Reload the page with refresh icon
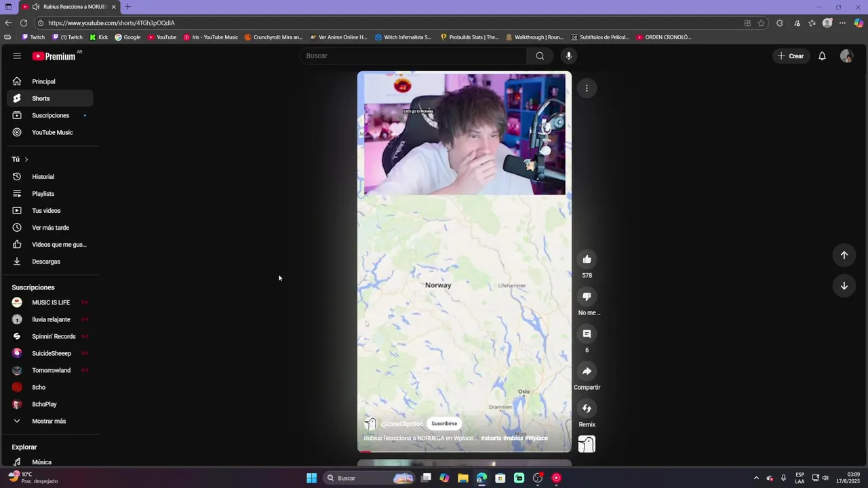Image resolution: width=868 pixels, height=488 pixels. point(25,23)
